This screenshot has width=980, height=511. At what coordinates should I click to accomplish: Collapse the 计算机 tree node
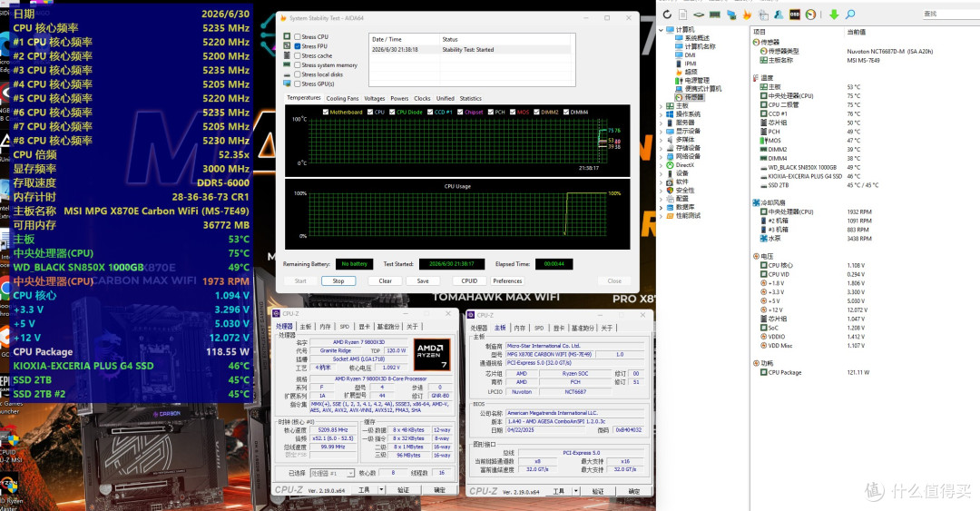pos(661,30)
